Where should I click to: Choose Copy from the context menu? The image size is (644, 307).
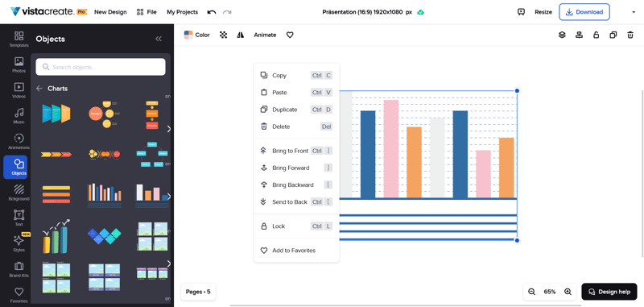tap(296, 75)
